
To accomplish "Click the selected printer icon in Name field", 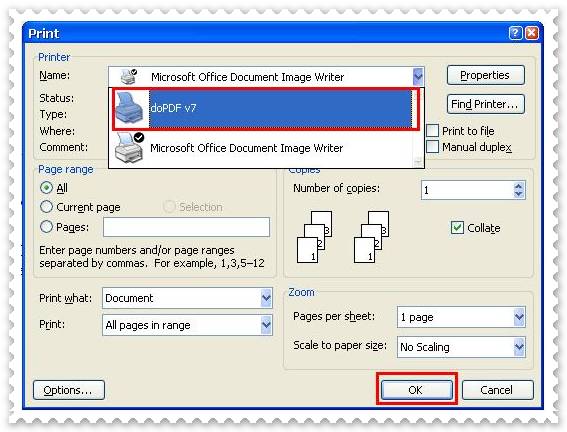I will click(x=129, y=76).
